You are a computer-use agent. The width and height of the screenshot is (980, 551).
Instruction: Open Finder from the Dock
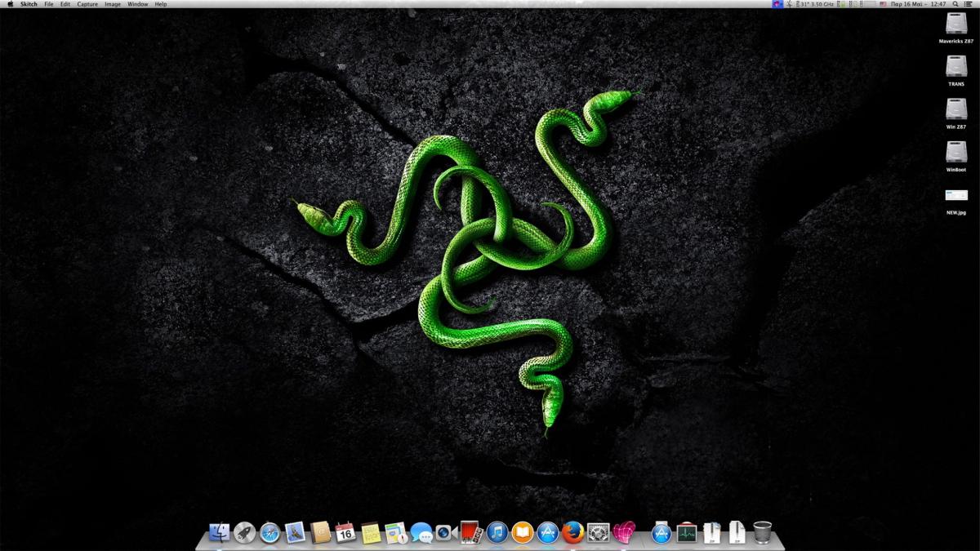(x=219, y=533)
